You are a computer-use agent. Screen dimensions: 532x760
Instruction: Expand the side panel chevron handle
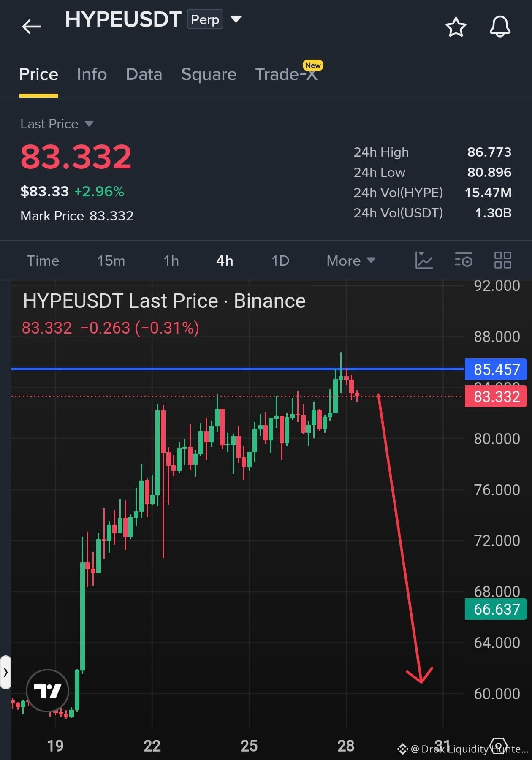[5, 672]
